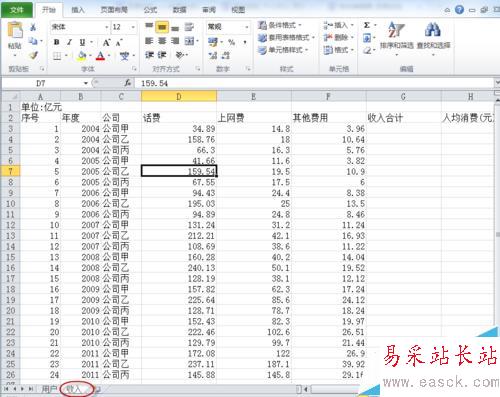Switch to 插入 Insert ribbon tab

78,10
